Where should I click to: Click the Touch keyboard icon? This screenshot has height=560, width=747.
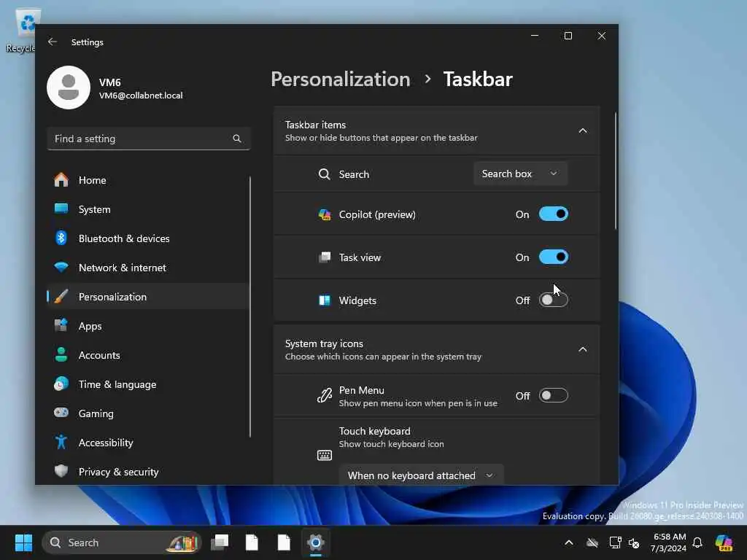325,455
